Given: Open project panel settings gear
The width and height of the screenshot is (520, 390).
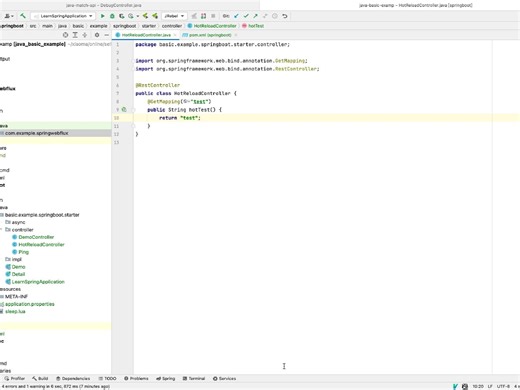Looking at the screenshot, I should pyautogui.click(x=97, y=35).
